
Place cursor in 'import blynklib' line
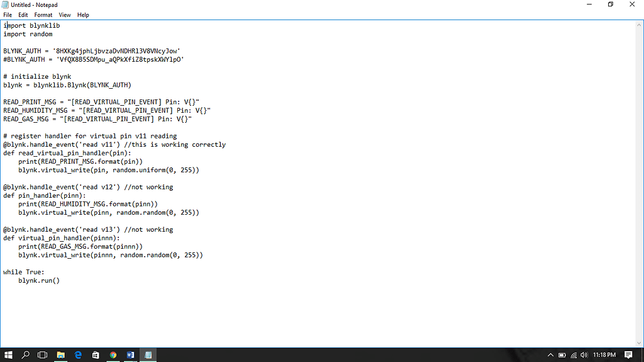point(31,26)
